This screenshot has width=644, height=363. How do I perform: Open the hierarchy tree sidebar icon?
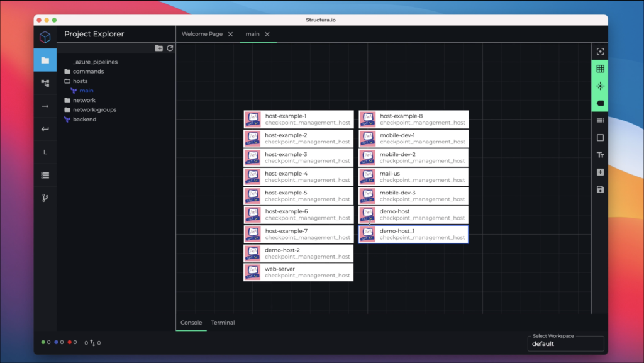pyautogui.click(x=45, y=83)
